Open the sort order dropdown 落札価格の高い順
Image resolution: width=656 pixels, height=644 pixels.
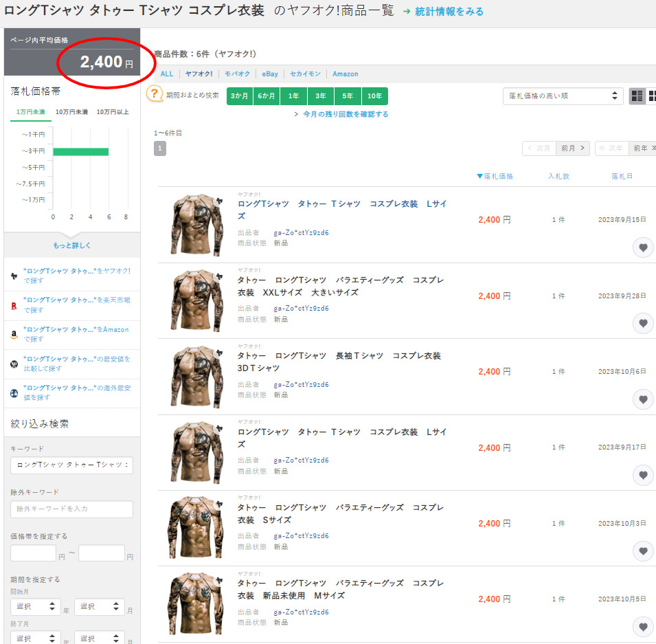pos(563,96)
